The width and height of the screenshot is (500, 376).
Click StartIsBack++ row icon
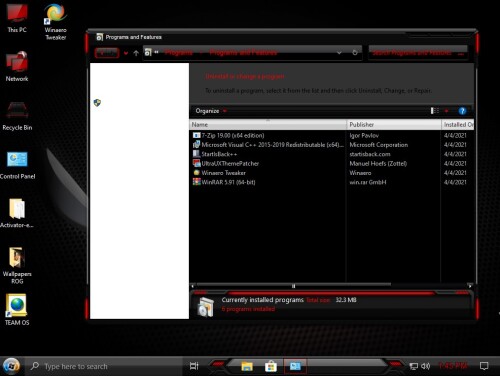pyautogui.click(x=196, y=154)
